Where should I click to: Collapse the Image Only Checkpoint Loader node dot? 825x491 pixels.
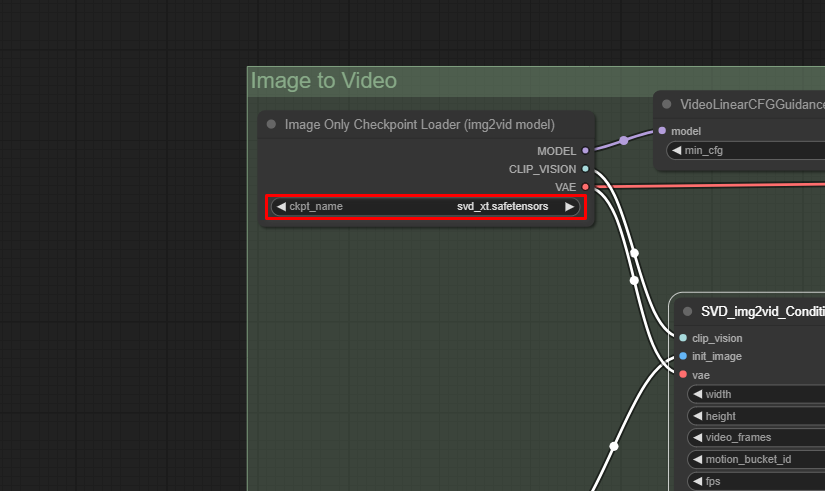(x=271, y=125)
